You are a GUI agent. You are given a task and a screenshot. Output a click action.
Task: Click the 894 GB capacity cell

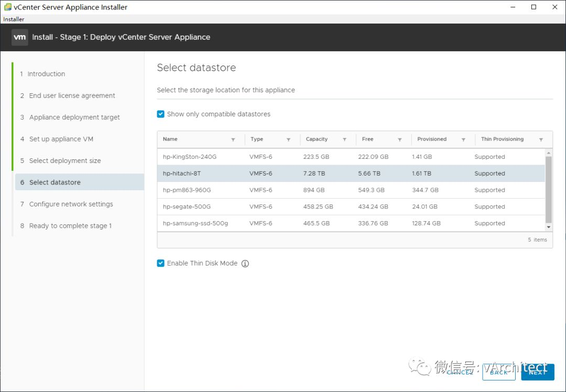pyautogui.click(x=314, y=190)
